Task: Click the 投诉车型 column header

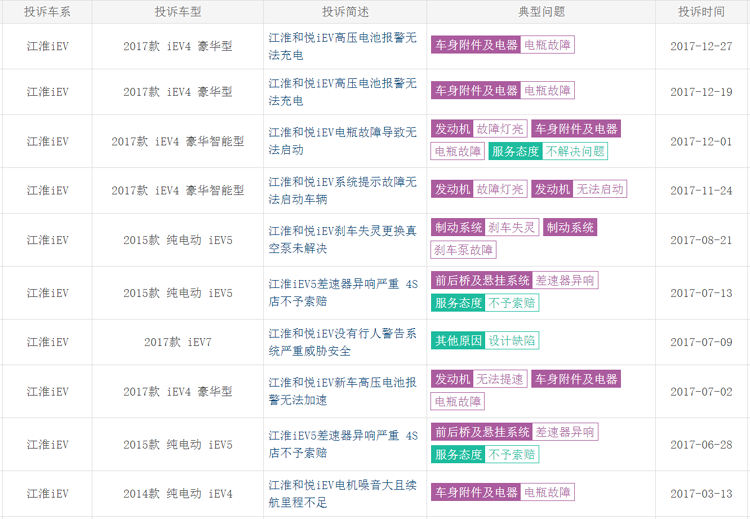Action: tap(178, 11)
